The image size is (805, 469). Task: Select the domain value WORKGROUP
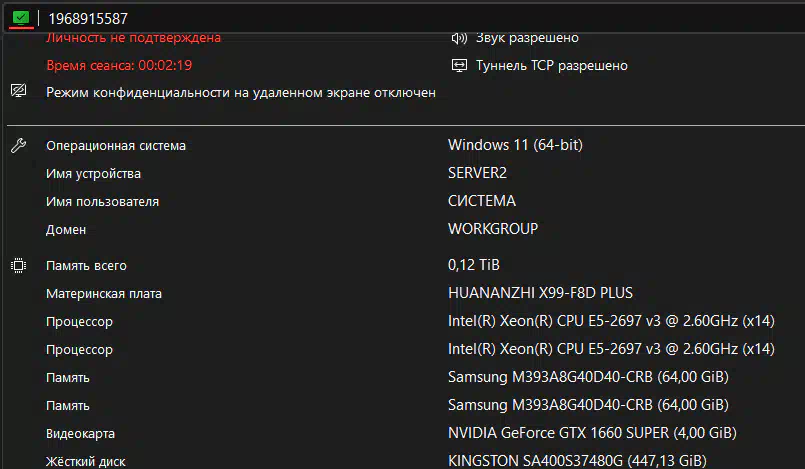coord(493,229)
